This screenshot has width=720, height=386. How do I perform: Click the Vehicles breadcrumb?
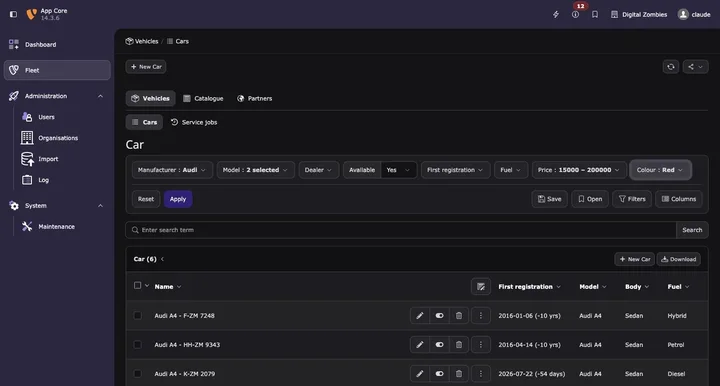pyautogui.click(x=142, y=41)
